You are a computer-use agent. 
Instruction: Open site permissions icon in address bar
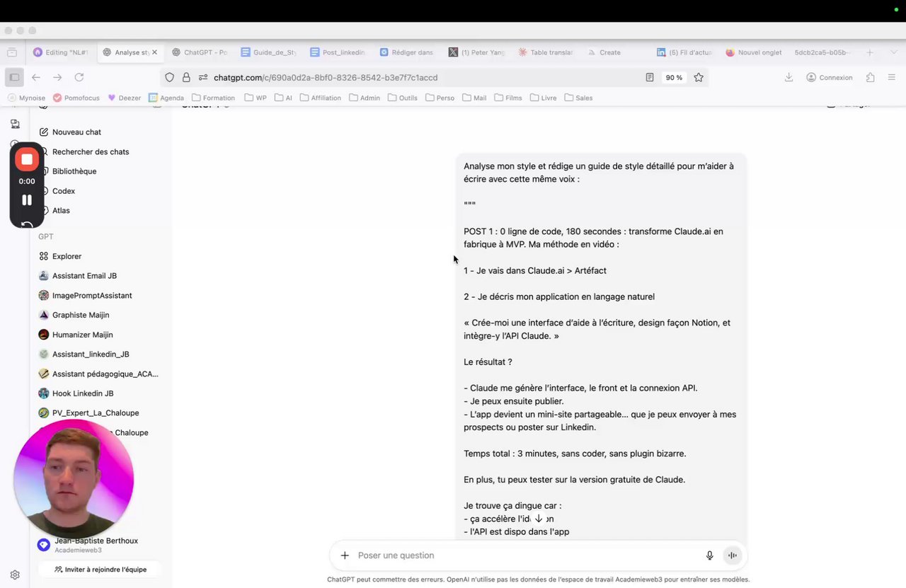pyautogui.click(x=202, y=77)
